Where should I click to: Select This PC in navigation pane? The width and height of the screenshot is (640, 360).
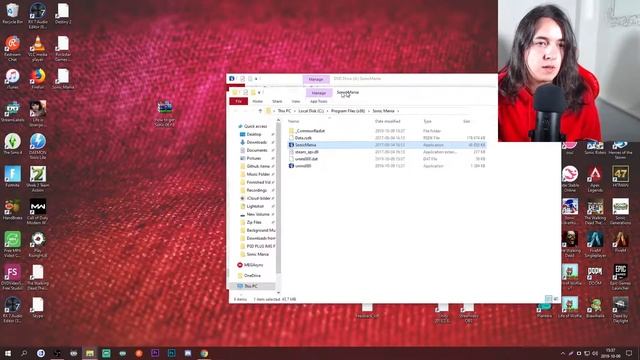tap(251, 286)
